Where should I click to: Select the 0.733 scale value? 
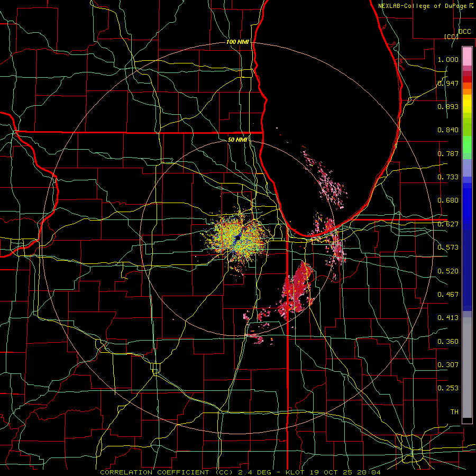click(x=448, y=177)
